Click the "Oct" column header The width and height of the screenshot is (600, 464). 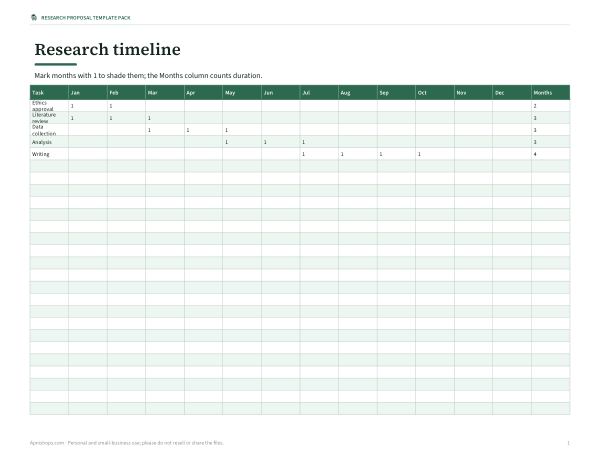pyautogui.click(x=435, y=93)
